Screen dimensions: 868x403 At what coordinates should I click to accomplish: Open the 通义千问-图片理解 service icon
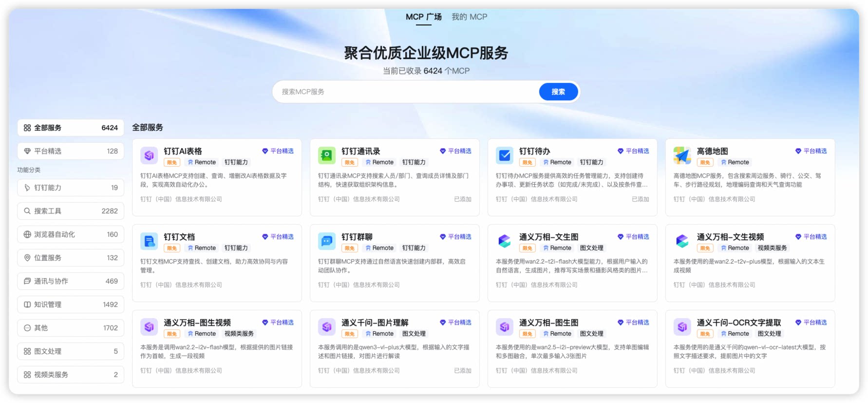tap(327, 327)
